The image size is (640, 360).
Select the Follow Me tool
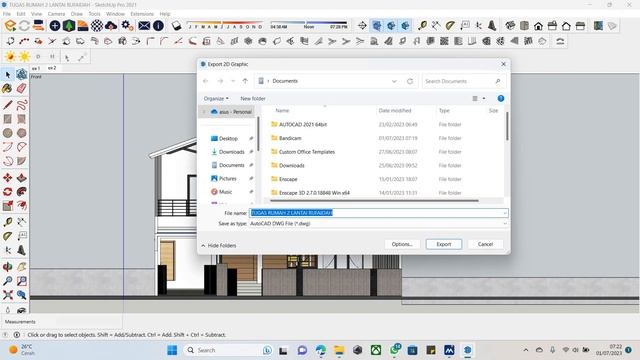[22, 192]
